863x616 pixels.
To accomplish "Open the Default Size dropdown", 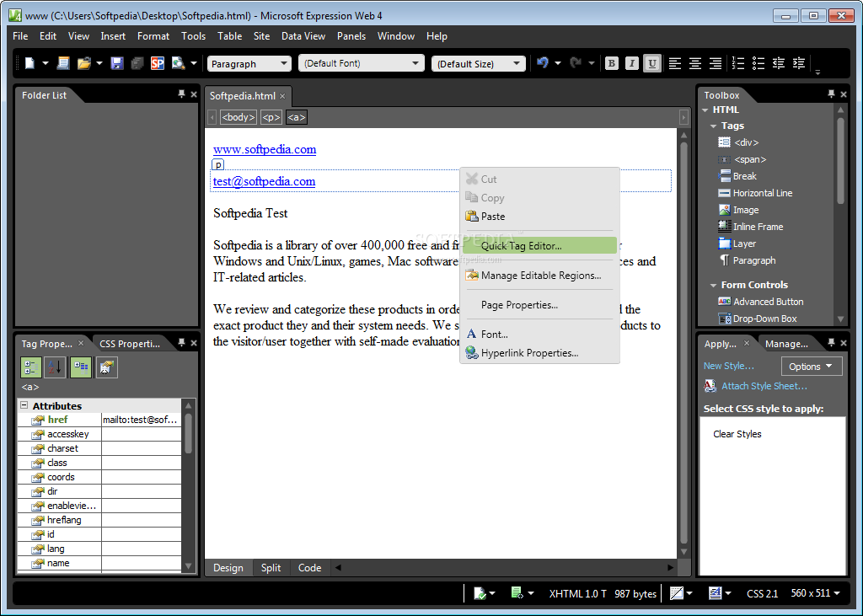I will point(479,63).
